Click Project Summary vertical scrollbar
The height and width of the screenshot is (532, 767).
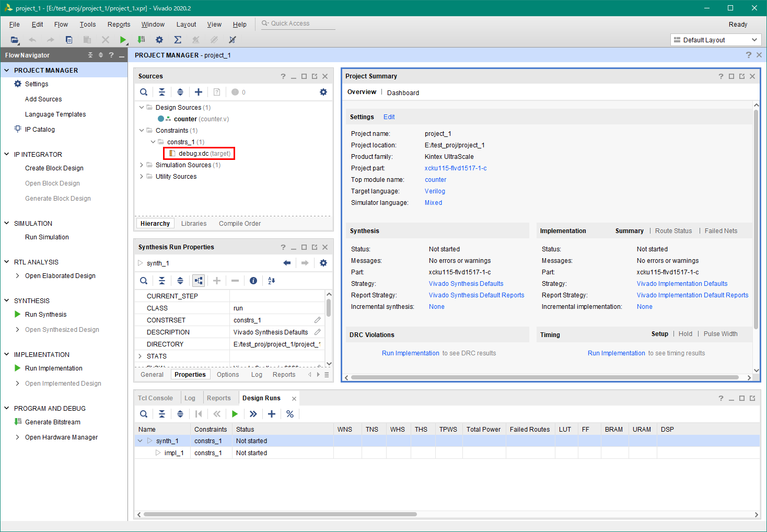pyautogui.click(x=756, y=219)
